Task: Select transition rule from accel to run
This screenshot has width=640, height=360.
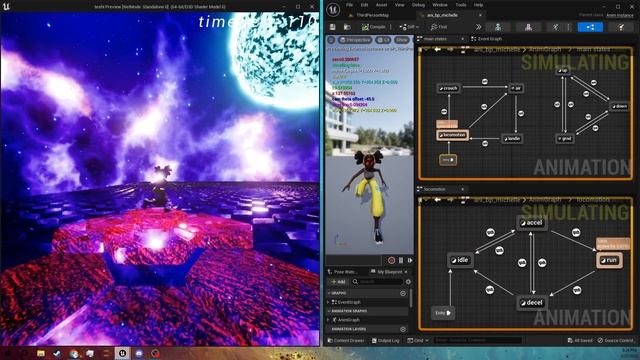Action: coord(576,232)
